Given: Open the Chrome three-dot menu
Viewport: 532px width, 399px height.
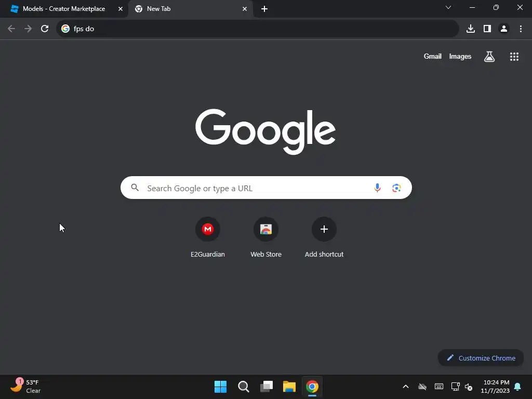Looking at the screenshot, I should [521, 29].
